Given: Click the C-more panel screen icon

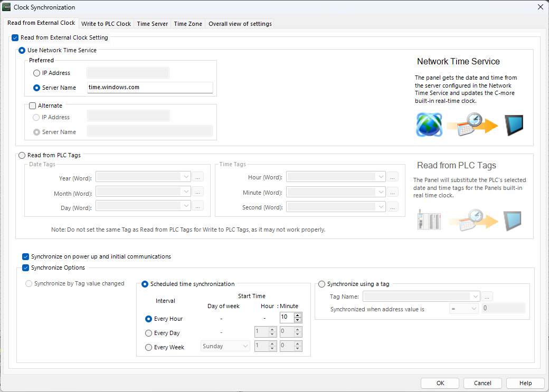Looking at the screenshot, I should point(514,125).
